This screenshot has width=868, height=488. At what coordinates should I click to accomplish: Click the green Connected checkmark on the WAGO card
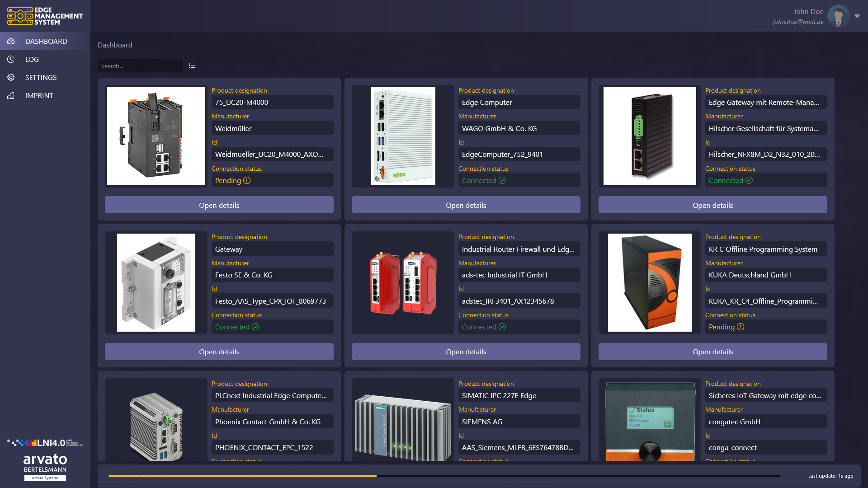point(503,180)
